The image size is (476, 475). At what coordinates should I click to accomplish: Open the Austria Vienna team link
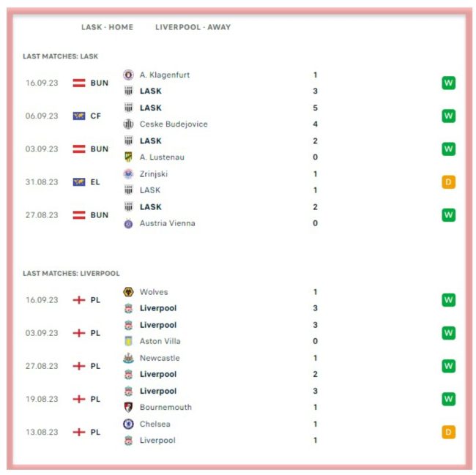tap(167, 223)
